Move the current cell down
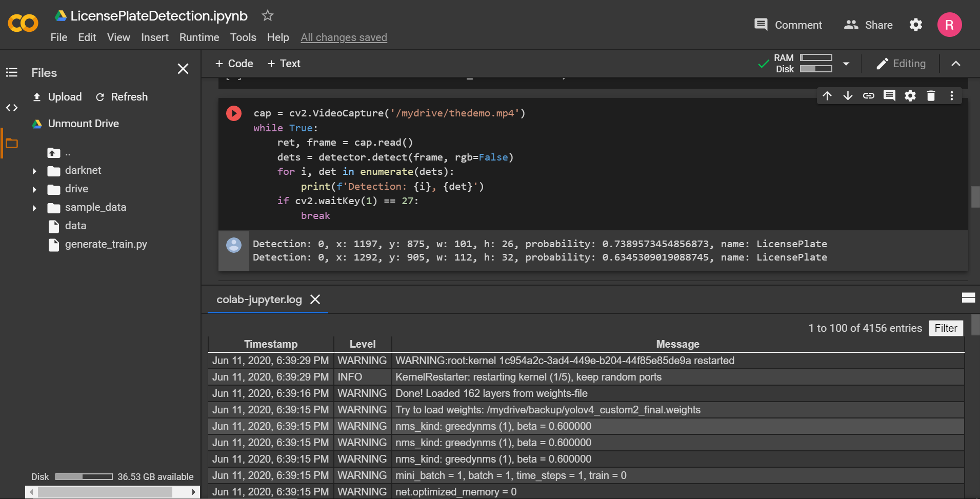This screenshot has width=980, height=499. [848, 95]
